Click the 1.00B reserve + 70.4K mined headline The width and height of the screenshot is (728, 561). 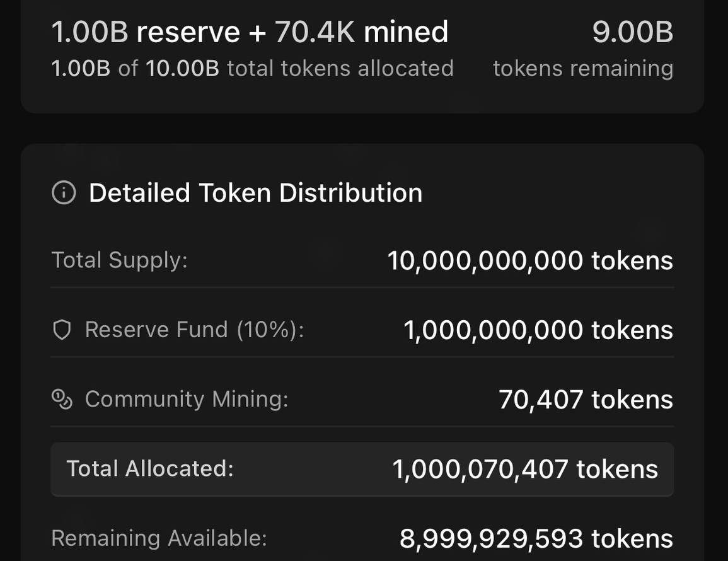[250, 32]
